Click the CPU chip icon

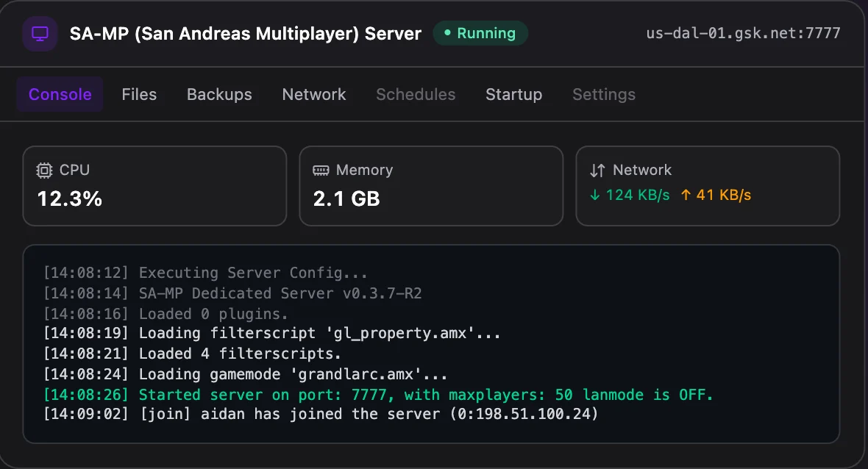(x=44, y=171)
